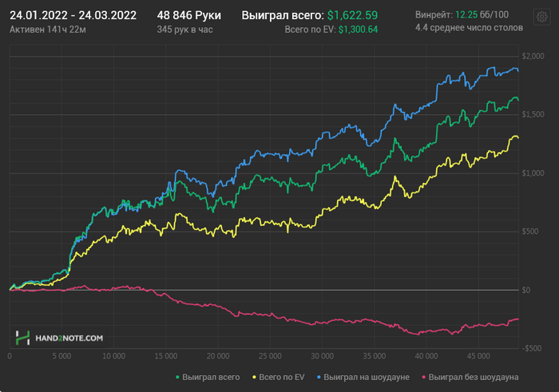Toggle the 'Выиграл всего' legend series
This screenshot has width=559, height=392.
point(208,377)
